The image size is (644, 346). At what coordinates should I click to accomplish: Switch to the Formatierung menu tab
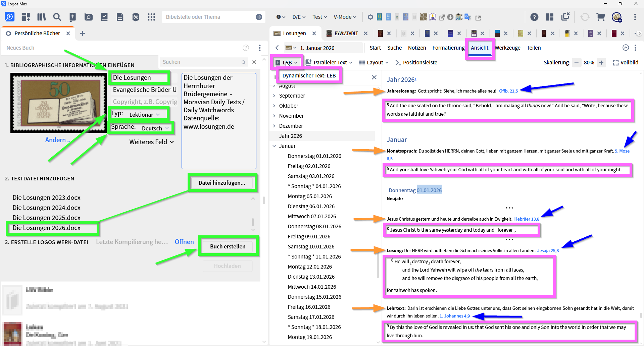448,48
